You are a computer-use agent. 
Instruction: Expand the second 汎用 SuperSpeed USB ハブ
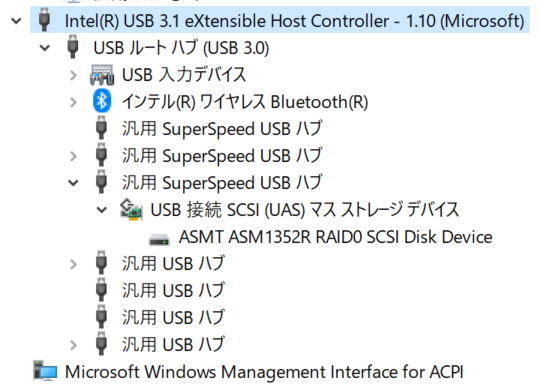coord(73,156)
